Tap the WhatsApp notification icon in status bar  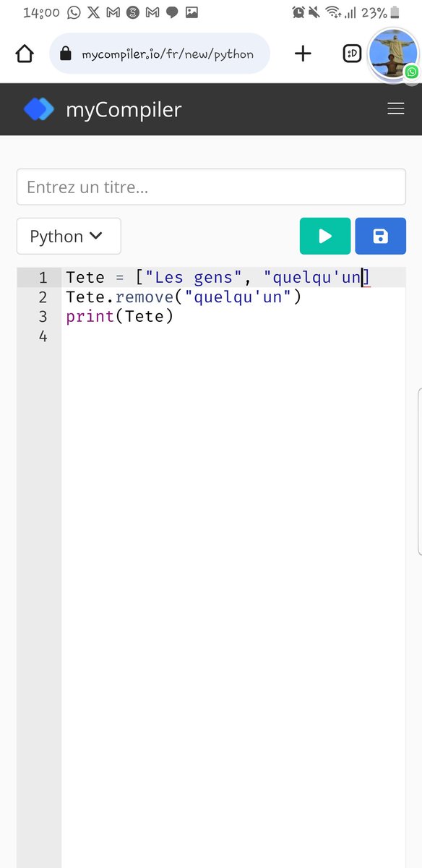coord(74,12)
